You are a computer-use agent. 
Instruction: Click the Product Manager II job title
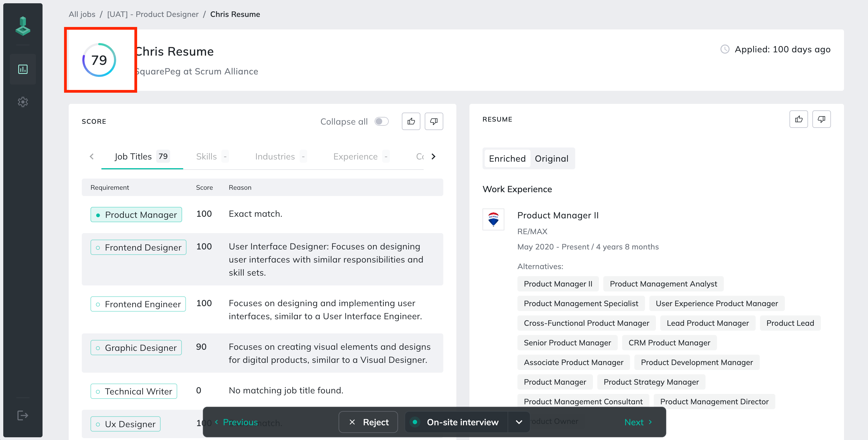pos(558,215)
